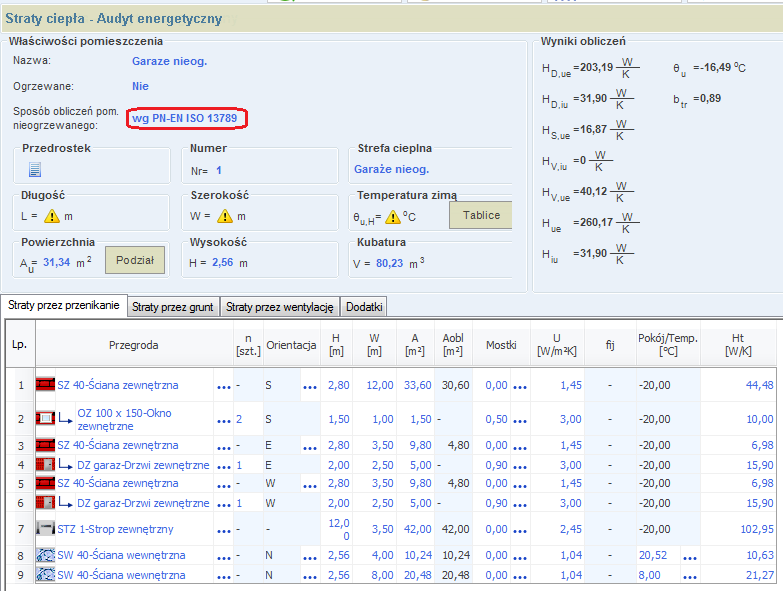The height and width of the screenshot is (591, 783).
Task: Switch to Straty przez przenikanie tab
Action: click(x=63, y=305)
